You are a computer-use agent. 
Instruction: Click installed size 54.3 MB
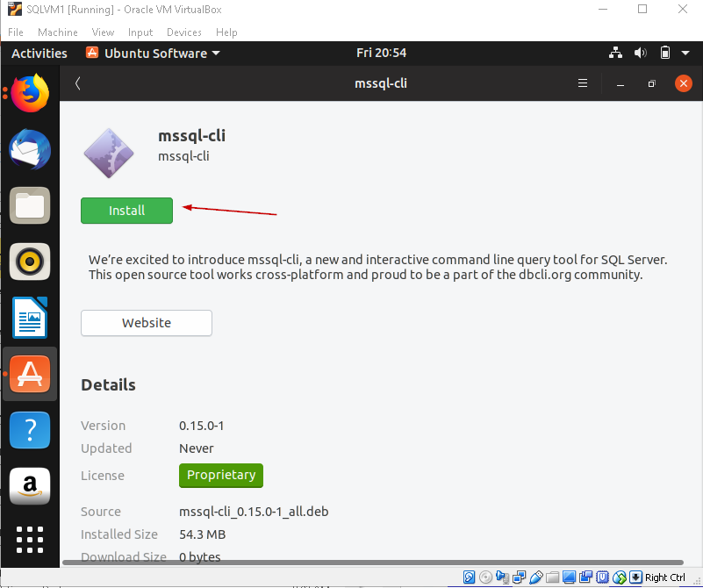coord(202,534)
